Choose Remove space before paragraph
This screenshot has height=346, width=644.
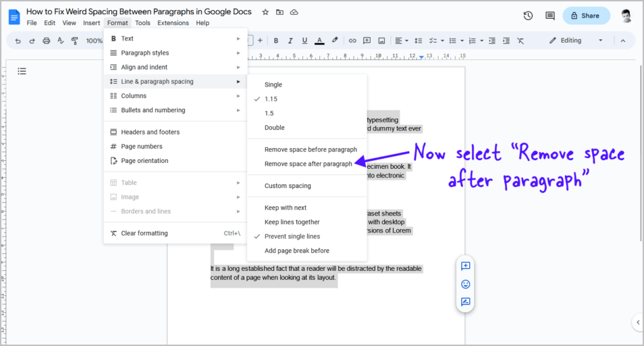pos(306,149)
